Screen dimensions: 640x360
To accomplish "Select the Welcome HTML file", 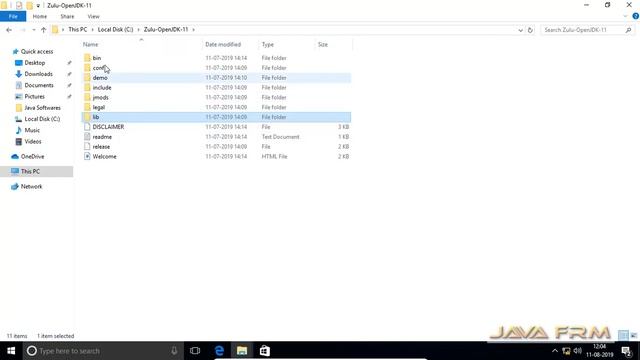I will [x=104, y=156].
